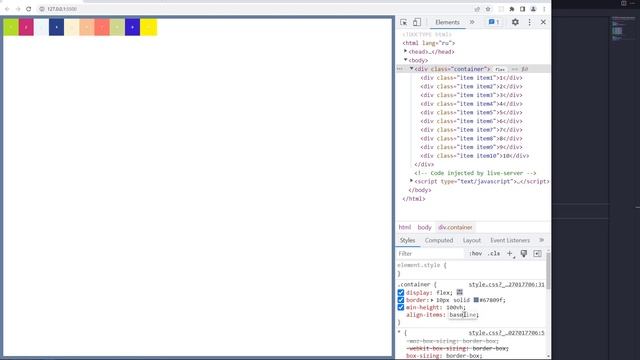Select the item5 div node

471,112
